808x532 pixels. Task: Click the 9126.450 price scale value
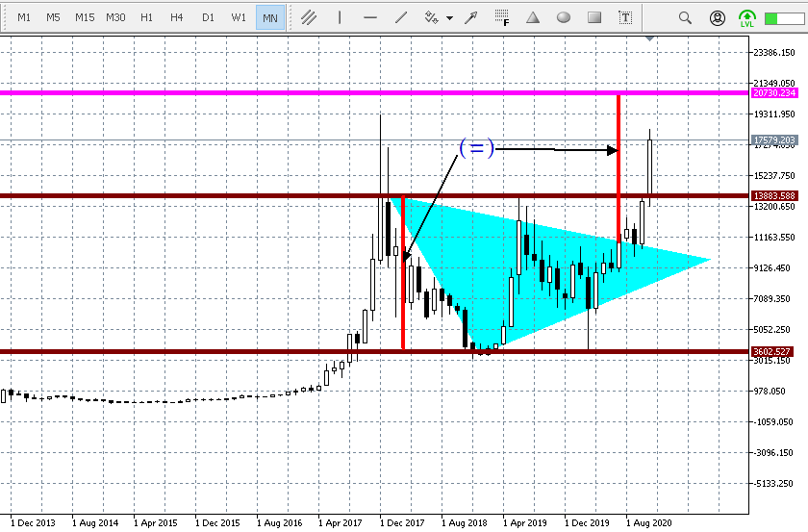point(771,268)
